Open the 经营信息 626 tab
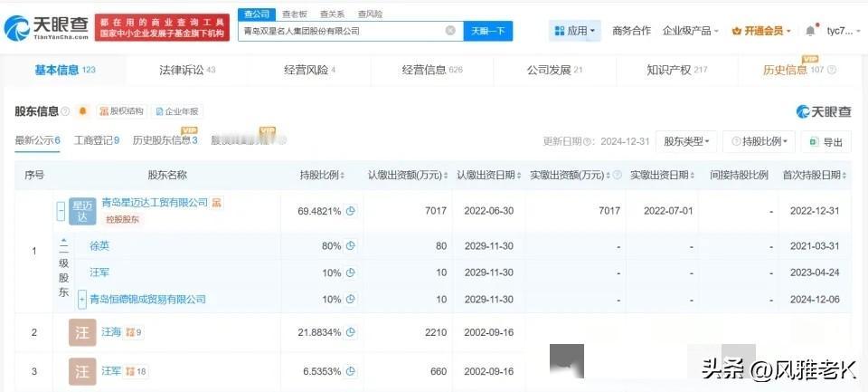Viewport: 868px width, 392px height. 432,70
